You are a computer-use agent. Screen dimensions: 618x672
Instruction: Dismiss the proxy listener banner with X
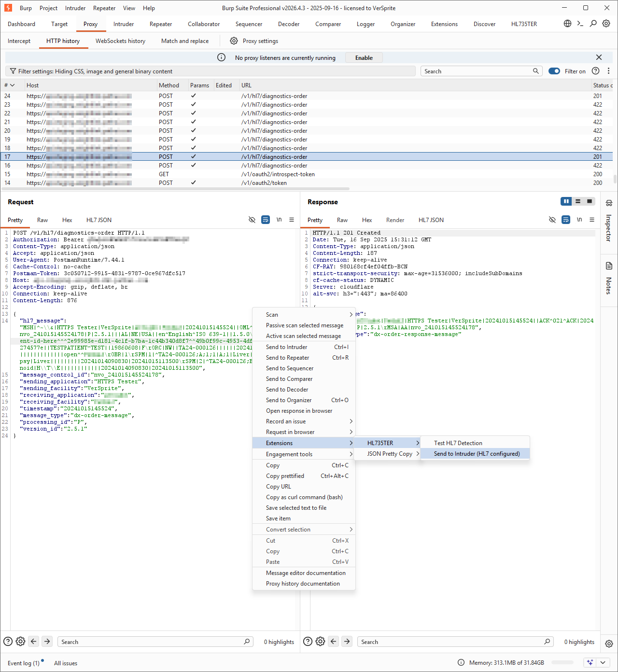pyautogui.click(x=599, y=57)
